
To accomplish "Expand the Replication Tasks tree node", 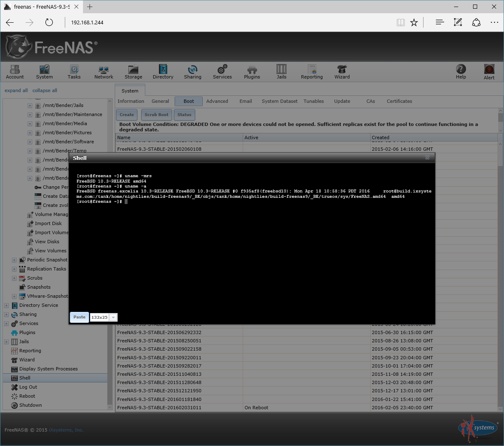I will point(14,269).
